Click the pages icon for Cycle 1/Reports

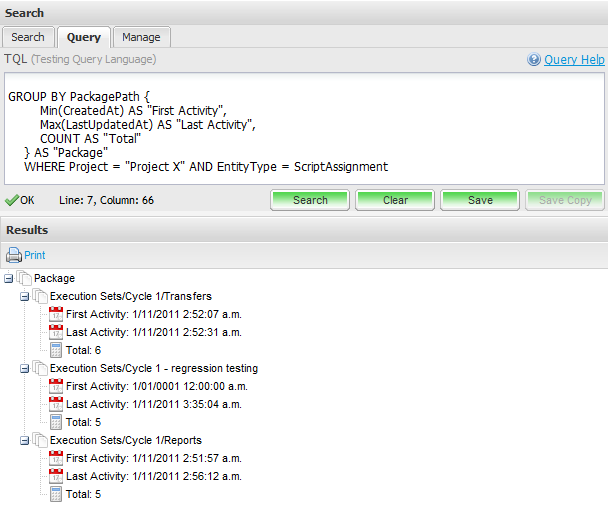tap(40, 440)
